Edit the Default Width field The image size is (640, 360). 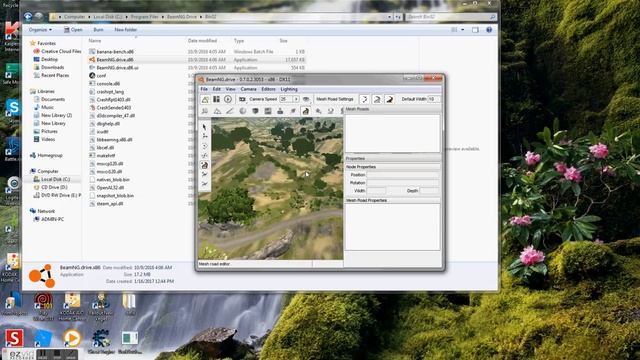[433, 99]
